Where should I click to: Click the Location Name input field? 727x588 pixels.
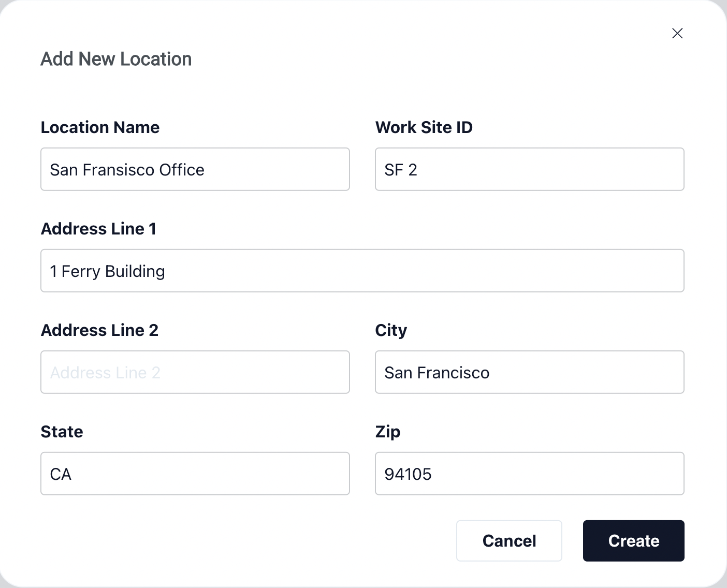[195, 169]
